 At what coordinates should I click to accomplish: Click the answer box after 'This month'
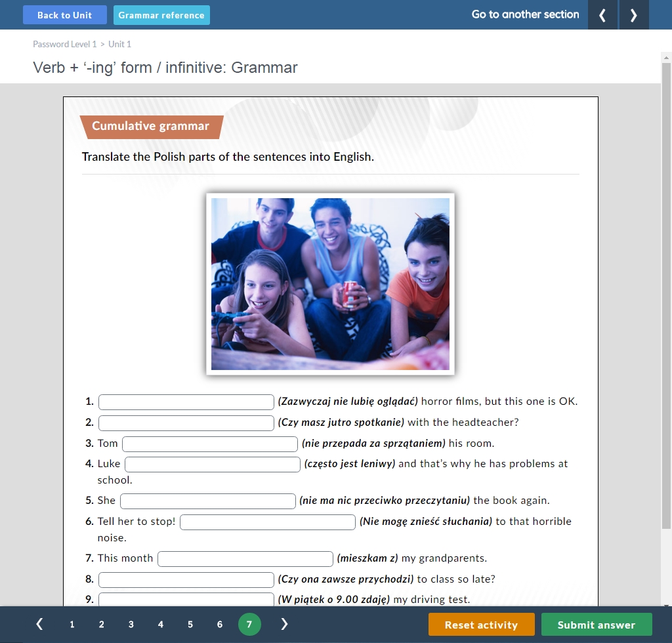245,558
